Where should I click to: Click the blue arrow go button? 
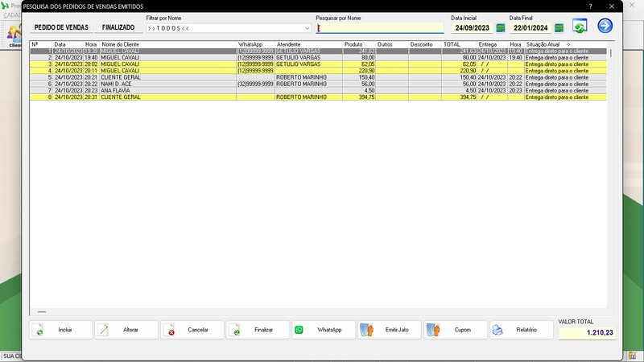605,26
